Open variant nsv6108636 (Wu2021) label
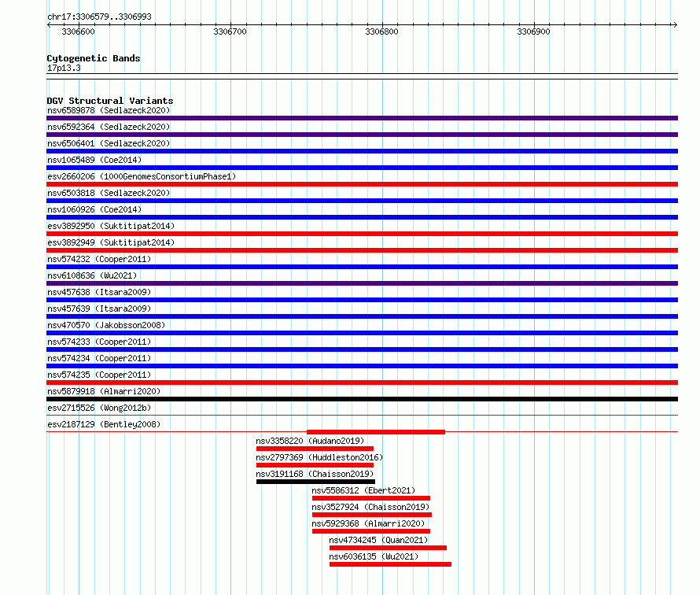Image resolution: width=700 pixels, height=595 pixels. point(92,275)
